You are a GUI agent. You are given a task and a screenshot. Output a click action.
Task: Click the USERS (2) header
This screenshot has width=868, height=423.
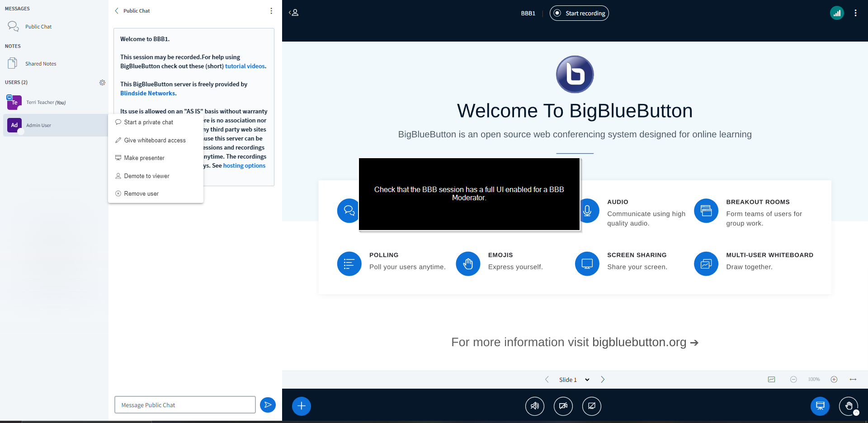[x=16, y=82]
